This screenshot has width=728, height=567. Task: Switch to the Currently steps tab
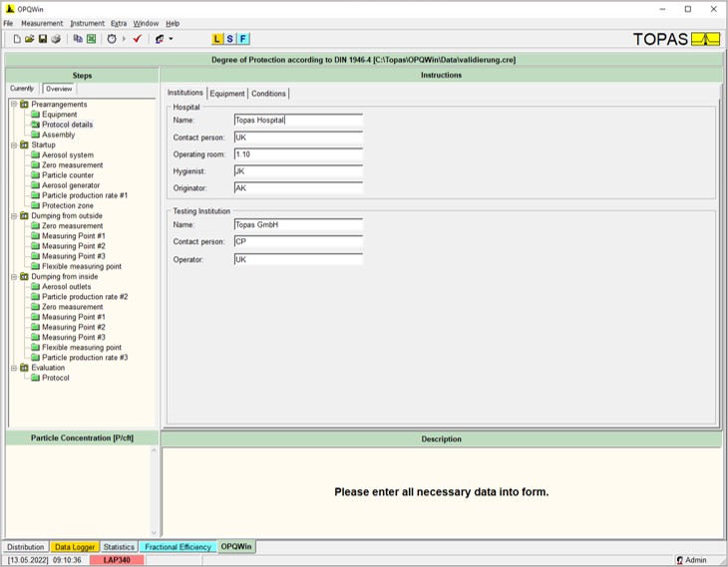coord(22,88)
